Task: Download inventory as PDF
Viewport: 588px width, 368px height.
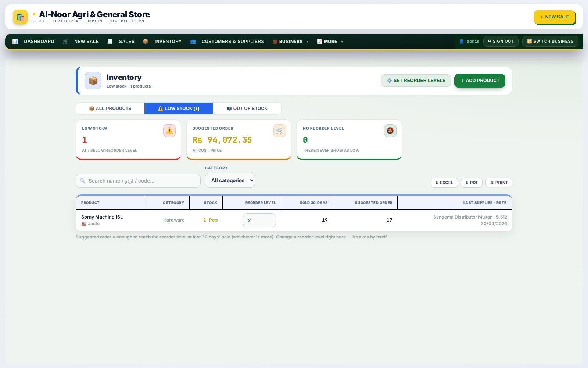Action: click(x=472, y=183)
